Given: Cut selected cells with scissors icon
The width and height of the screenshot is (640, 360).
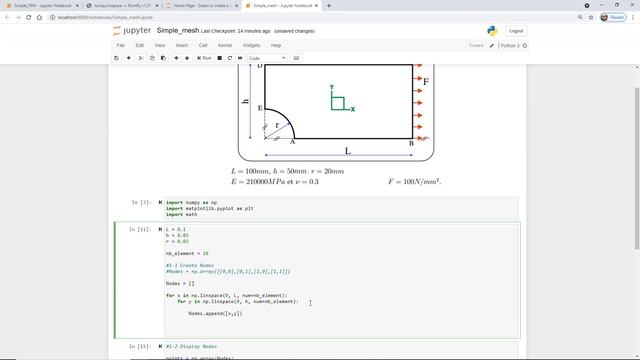Looking at the screenshot, I should pos(141,58).
